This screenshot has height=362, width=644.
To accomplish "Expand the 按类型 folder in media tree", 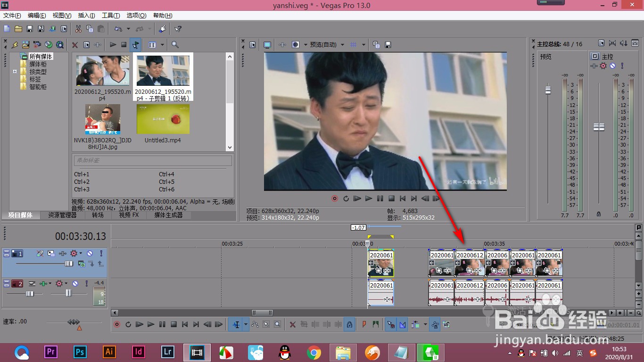I will coord(15,72).
